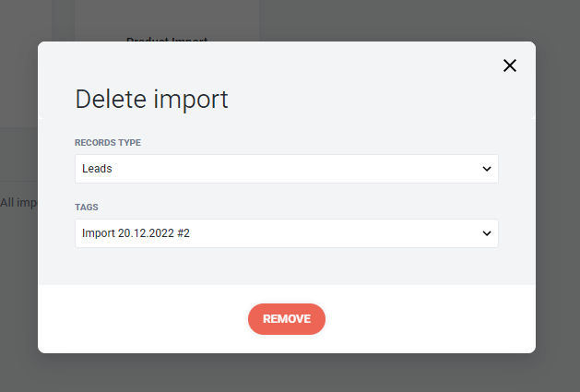Select the 'Import 20.12.2022 #2' tag value
Viewport: 580px width, 392px height.
point(136,233)
